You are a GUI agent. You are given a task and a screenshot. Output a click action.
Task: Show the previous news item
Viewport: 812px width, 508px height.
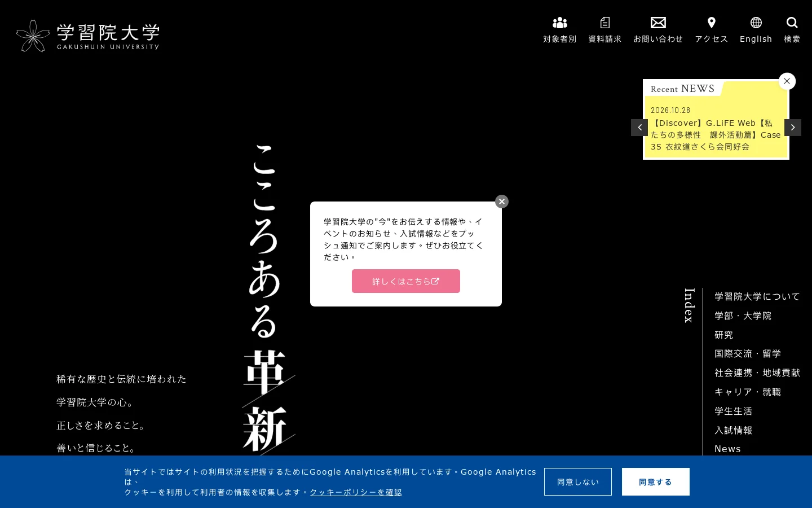pyautogui.click(x=639, y=128)
